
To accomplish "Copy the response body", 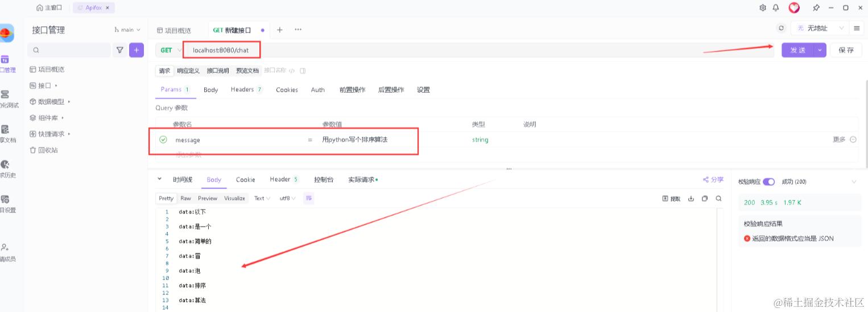I will 705,199.
